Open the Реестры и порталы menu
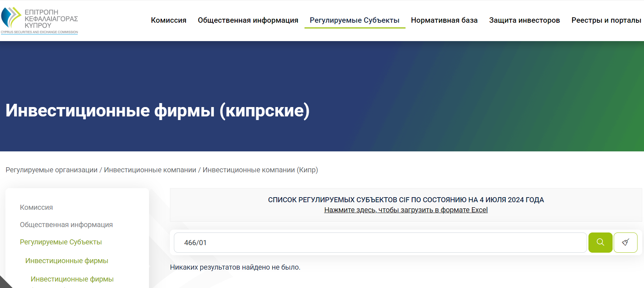The height and width of the screenshot is (288, 644). coord(606,20)
